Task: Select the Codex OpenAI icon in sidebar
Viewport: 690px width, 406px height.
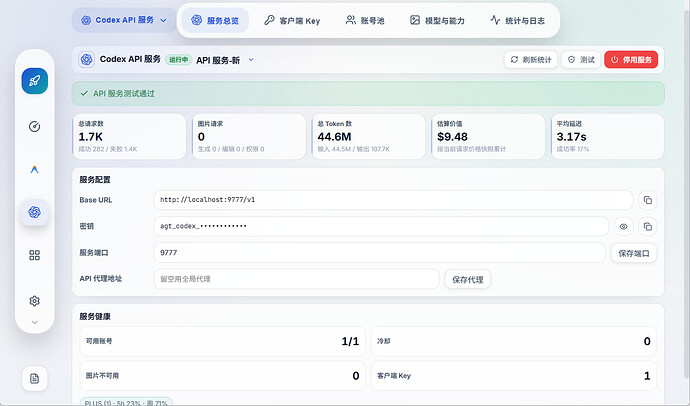Action: 35,212
